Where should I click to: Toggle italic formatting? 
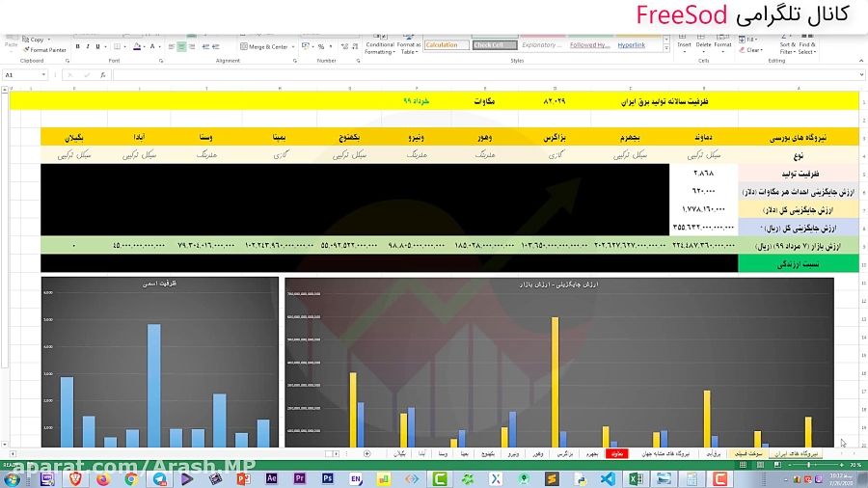(x=88, y=47)
